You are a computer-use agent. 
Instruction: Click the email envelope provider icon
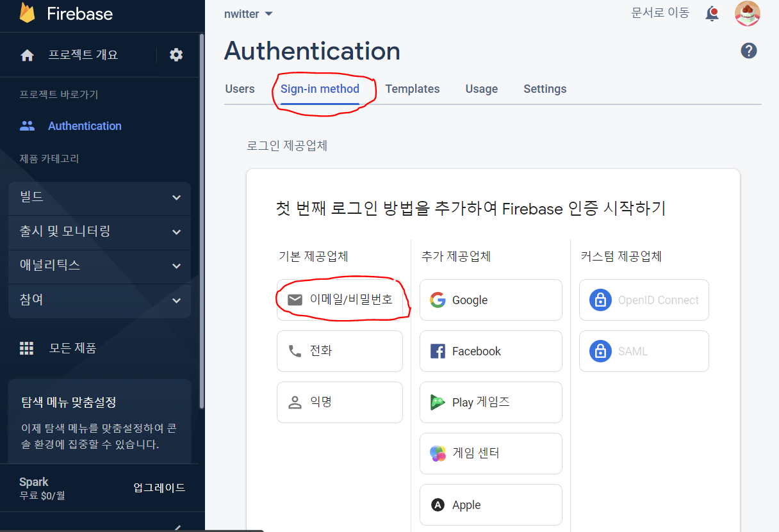click(295, 300)
